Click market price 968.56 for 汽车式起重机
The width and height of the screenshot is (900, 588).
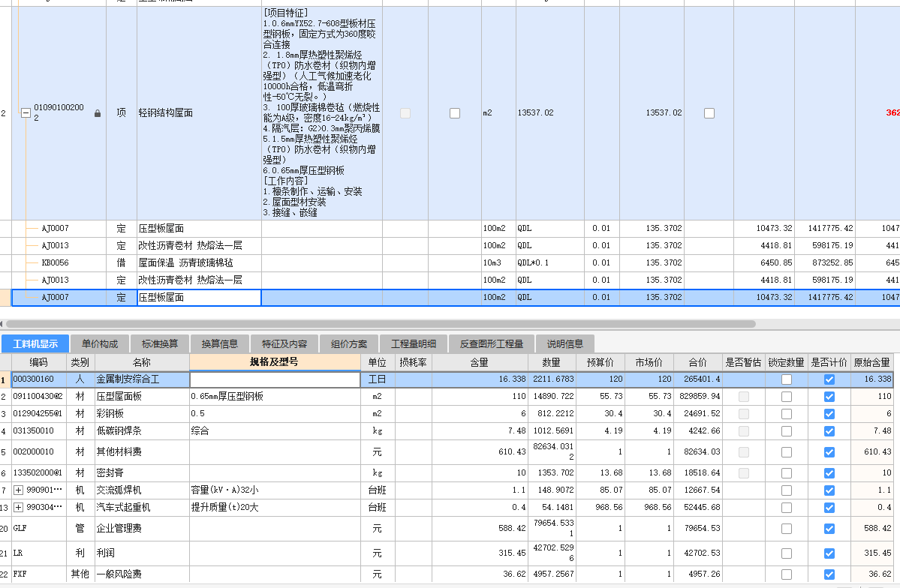(x=649, y=508)
